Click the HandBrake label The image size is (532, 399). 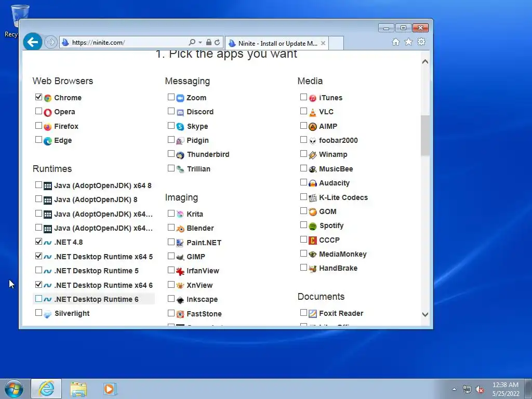point(338,269)
